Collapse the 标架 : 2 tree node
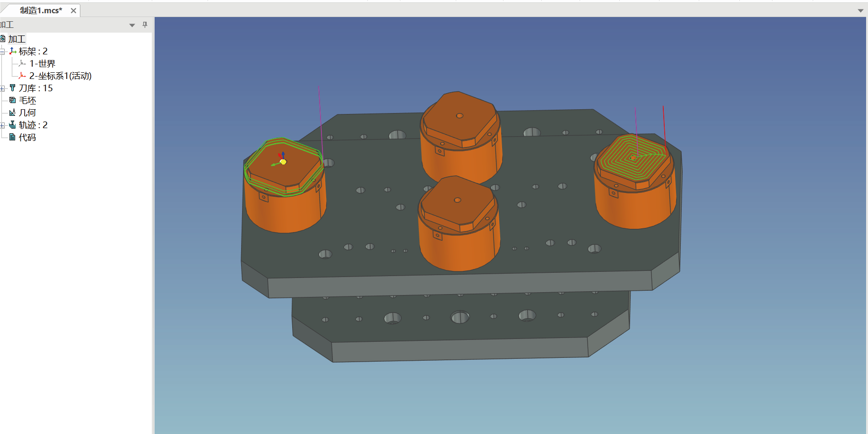 [x=2, y=51]
